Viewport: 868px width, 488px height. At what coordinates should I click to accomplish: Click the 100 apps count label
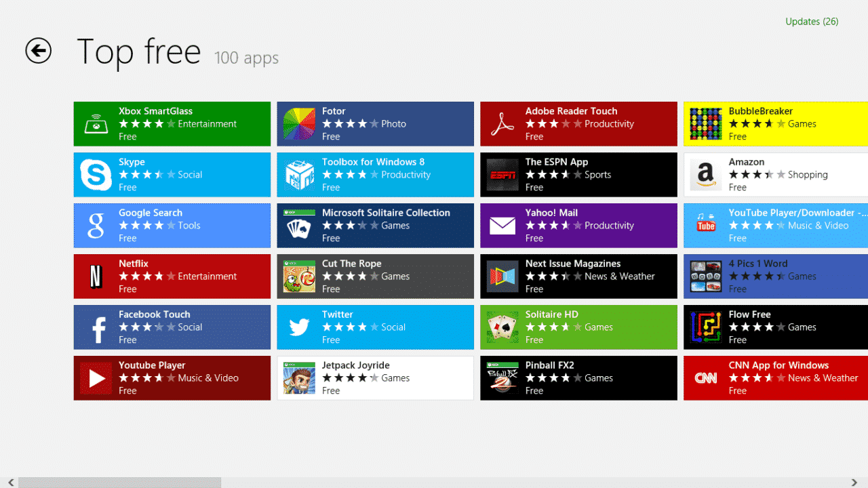point(247,58)
